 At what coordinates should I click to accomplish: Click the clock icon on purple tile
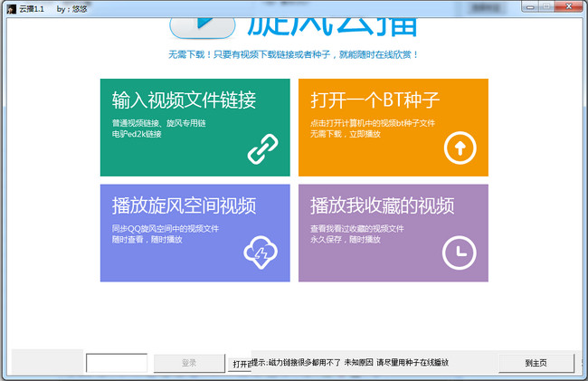(460, 253)
